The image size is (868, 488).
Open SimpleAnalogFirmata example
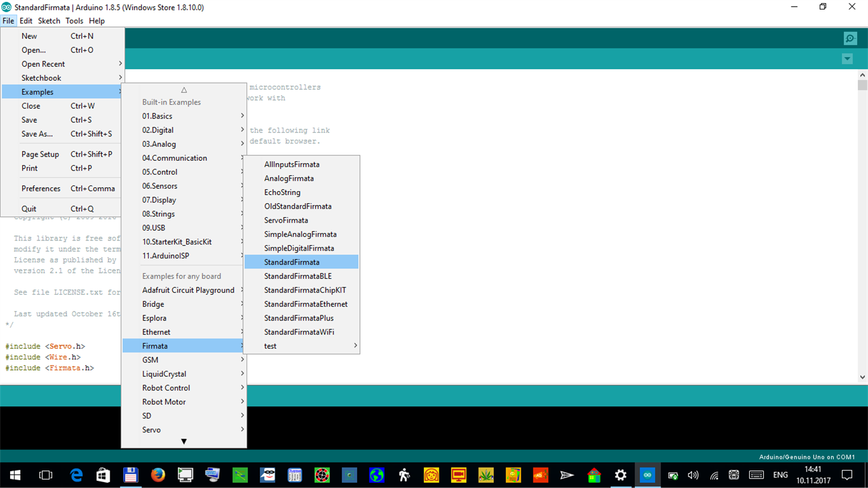tap(301, 234)
